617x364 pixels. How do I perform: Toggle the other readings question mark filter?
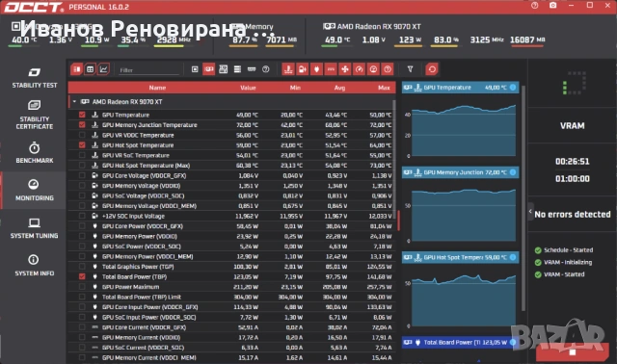pos(388,69)
